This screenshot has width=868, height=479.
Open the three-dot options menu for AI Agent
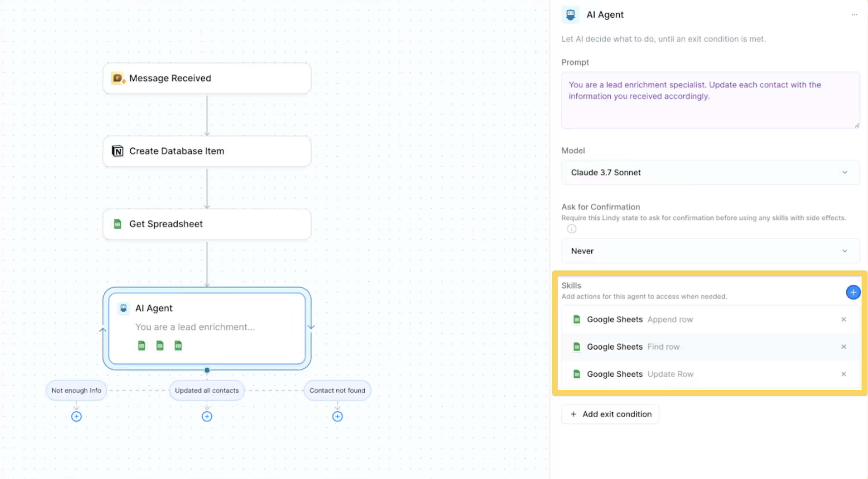[x=854, y=15]
